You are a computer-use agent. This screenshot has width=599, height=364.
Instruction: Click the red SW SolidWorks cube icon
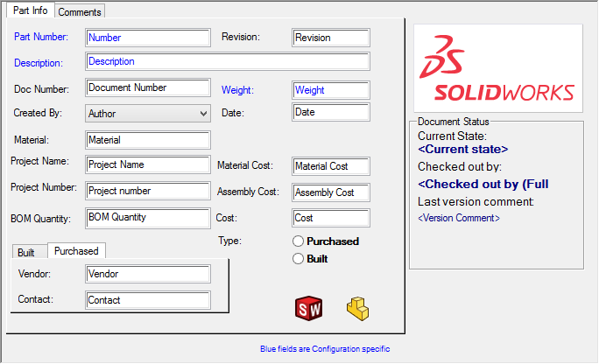(x=308, y=308)
